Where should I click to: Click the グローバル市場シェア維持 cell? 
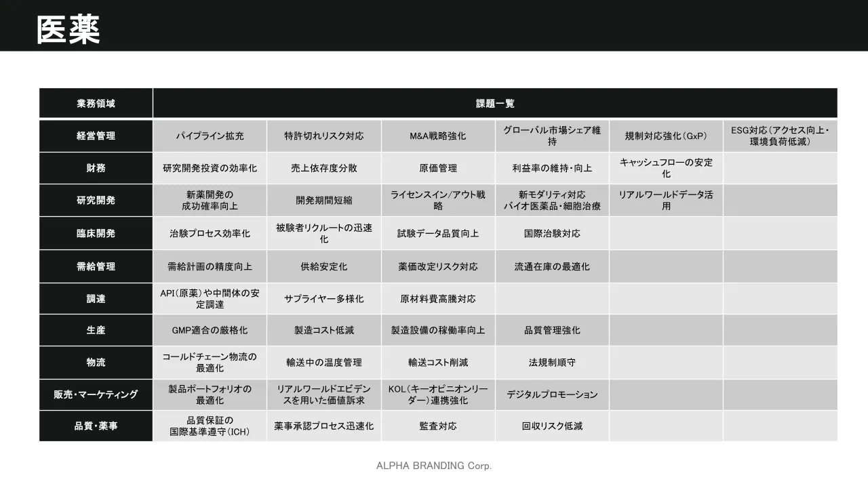pos(552,136)
